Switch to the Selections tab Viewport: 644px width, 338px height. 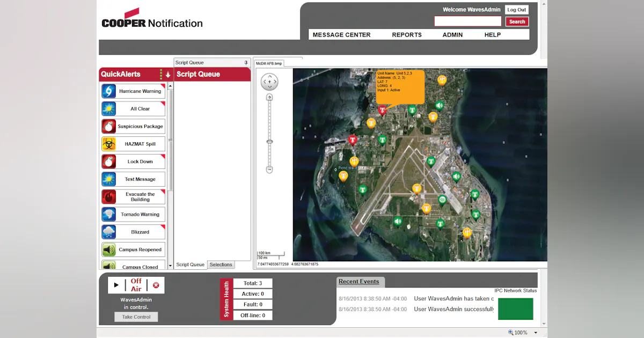coord(221,264)
